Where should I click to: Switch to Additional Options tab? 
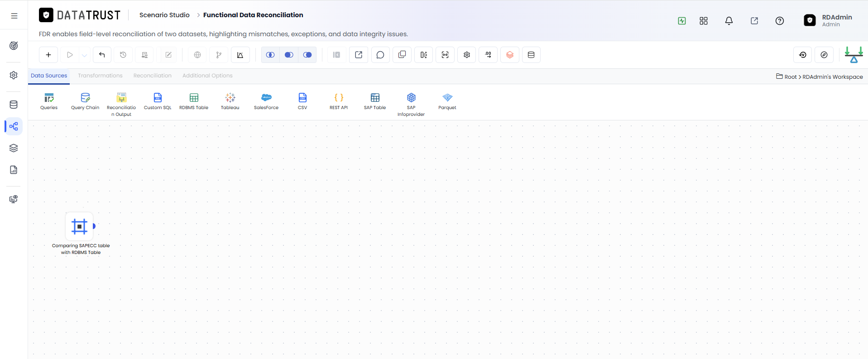pyautogui.click(x=207, y=76)
